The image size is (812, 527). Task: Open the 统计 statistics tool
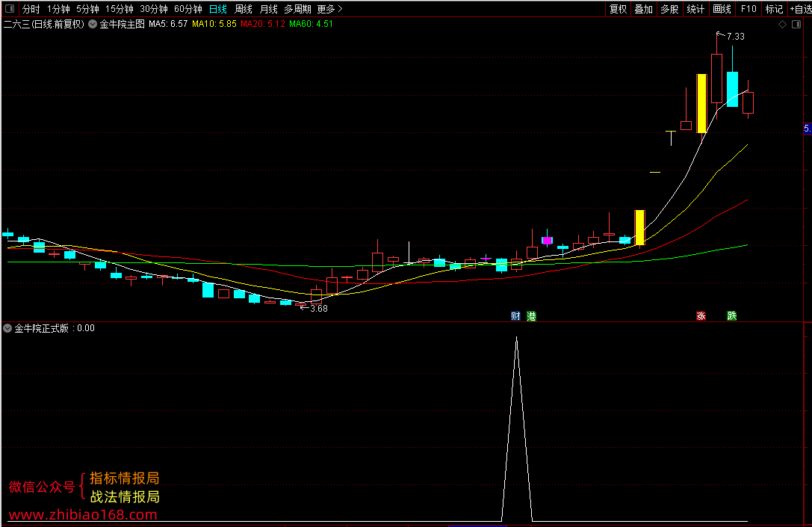695,9
